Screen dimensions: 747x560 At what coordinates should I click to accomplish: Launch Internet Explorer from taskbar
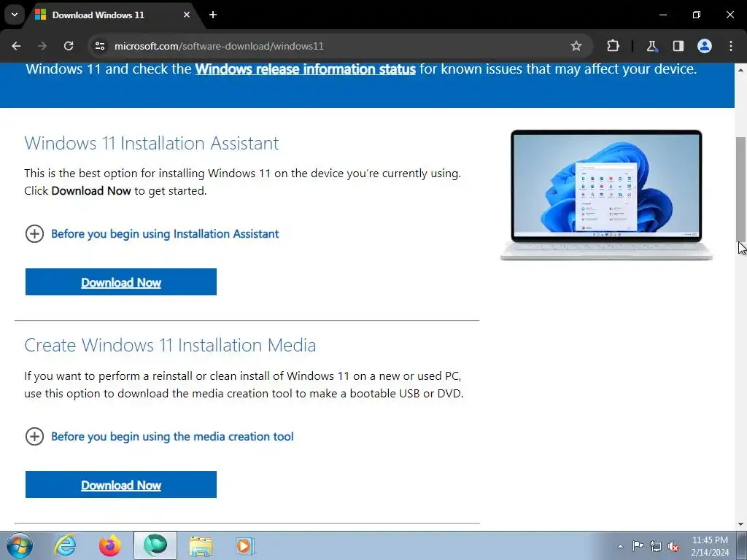point(65,545)
